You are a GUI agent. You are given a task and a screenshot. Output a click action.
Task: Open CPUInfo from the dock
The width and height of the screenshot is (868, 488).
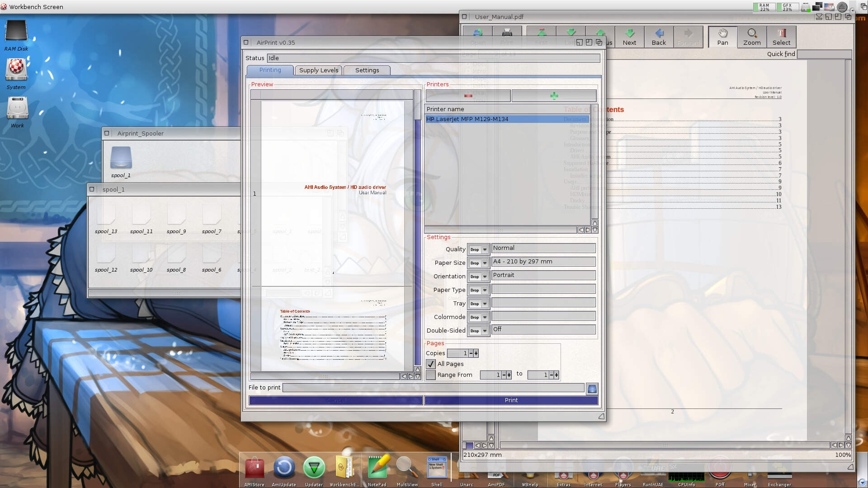pos(686,471)
